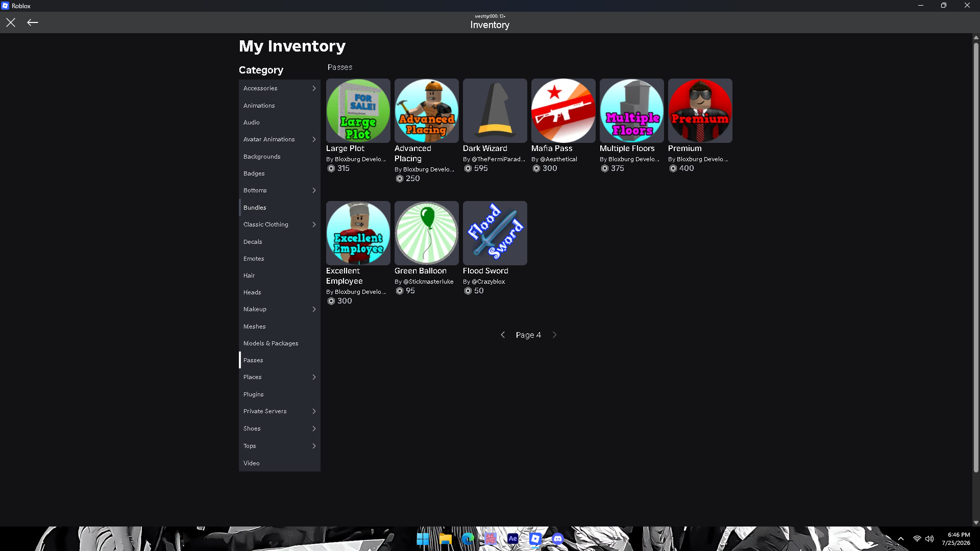980x551 pixels.
Task: Click the Roblox taskbar icon
Action: click(535, 539)
